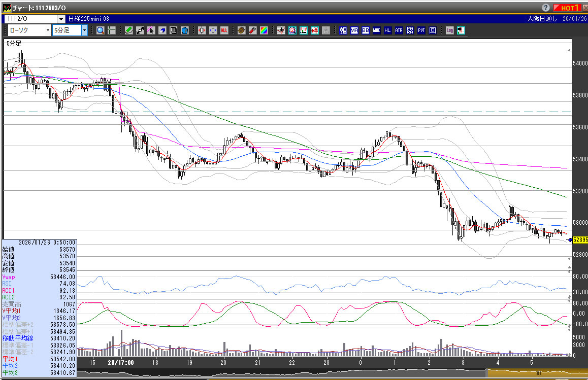Image resolution: width=588 pixels, height=380 pixels.
Task: Select the eraser tool icon
Action: (162, 30)
